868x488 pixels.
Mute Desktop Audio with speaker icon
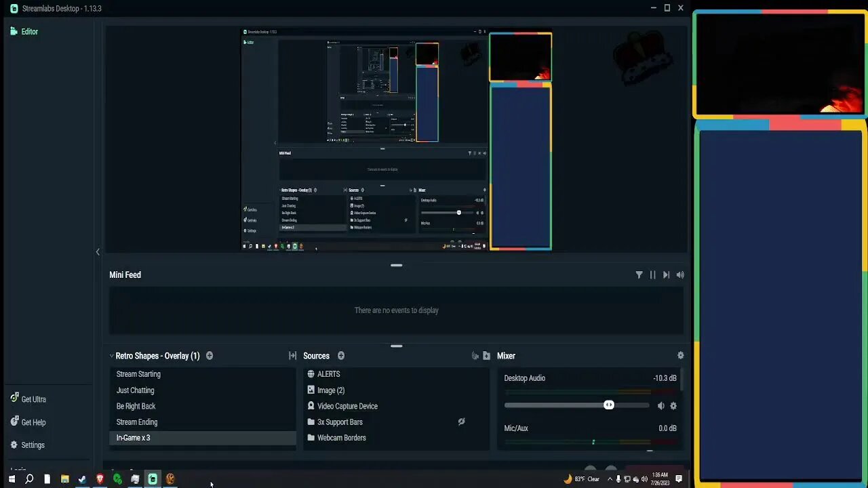(x=660, y=406)
